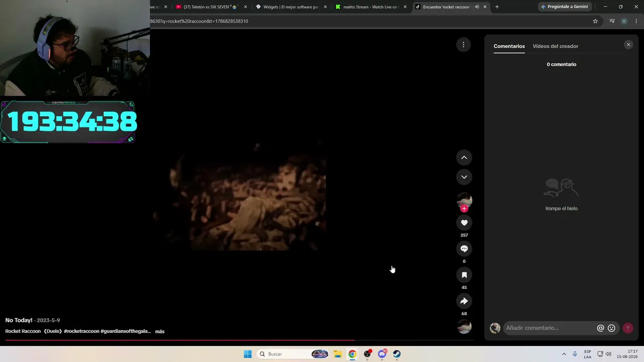Insert a mention with the @ icon
The width and height of the screenshot is (644, 362).
click(600, 328)
